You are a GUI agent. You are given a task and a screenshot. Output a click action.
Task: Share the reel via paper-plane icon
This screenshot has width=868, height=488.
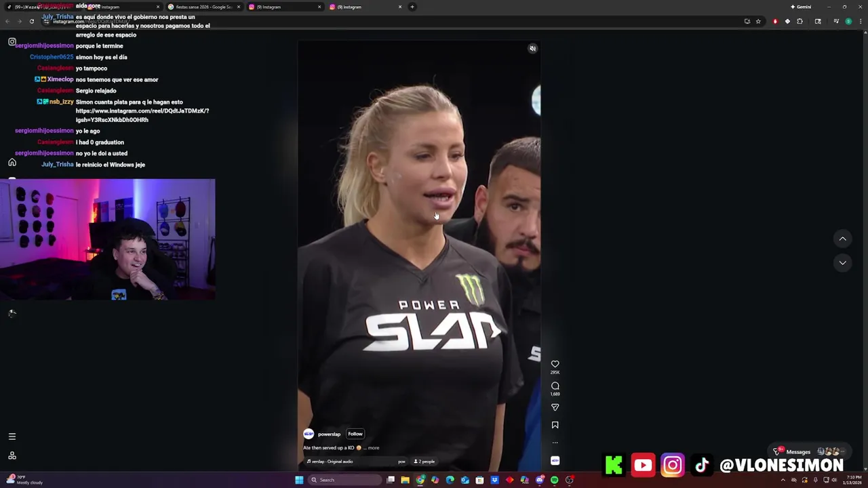(x=555, y=407)
